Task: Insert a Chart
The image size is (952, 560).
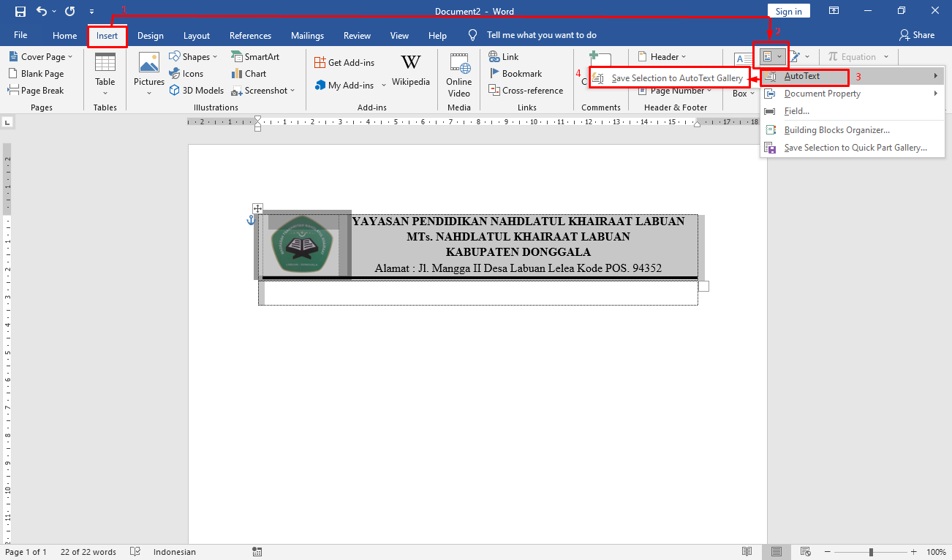Action: [x=248, y=73]
